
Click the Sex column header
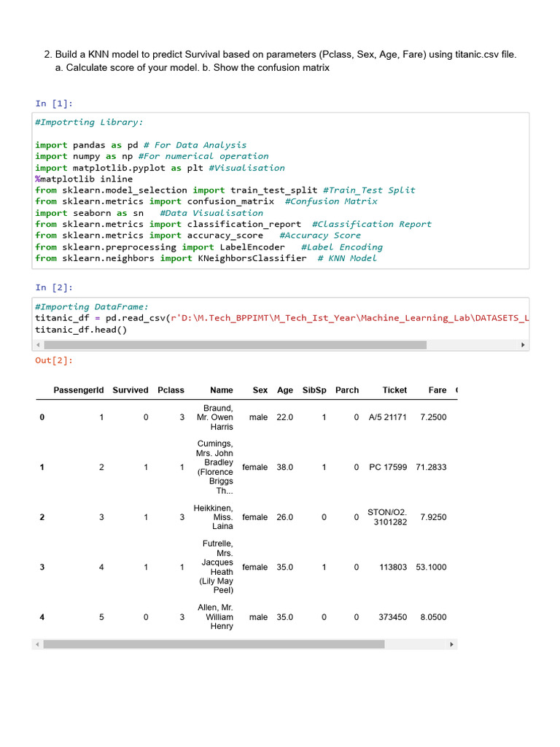[260, 390]
